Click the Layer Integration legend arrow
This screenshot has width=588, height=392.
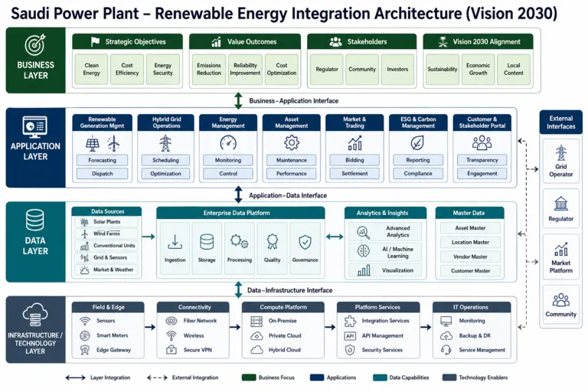75,377
